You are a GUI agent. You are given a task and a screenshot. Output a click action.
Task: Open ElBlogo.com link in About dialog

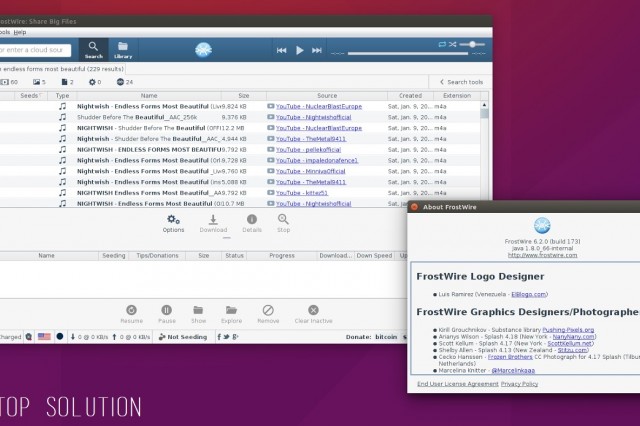click(x=528, y=294)
